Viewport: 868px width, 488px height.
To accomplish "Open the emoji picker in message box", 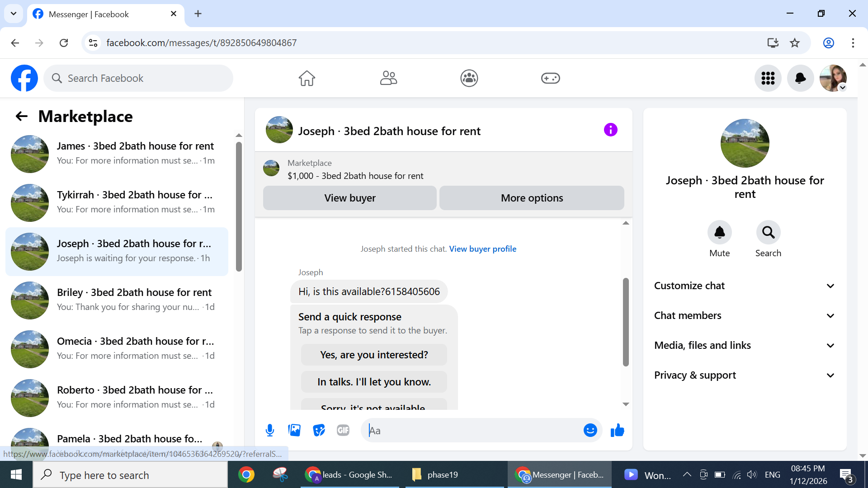I will [x=590, y=430].
